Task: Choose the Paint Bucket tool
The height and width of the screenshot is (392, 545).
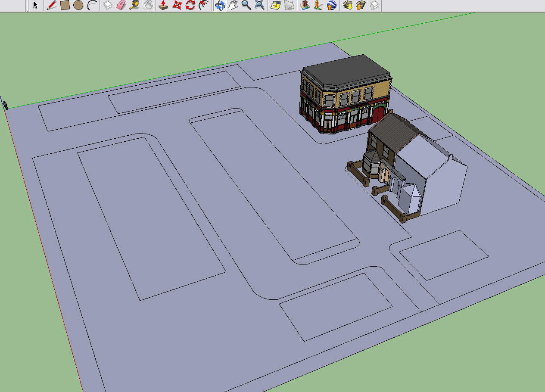Action: pyautogui.click(x=148, y=5)
